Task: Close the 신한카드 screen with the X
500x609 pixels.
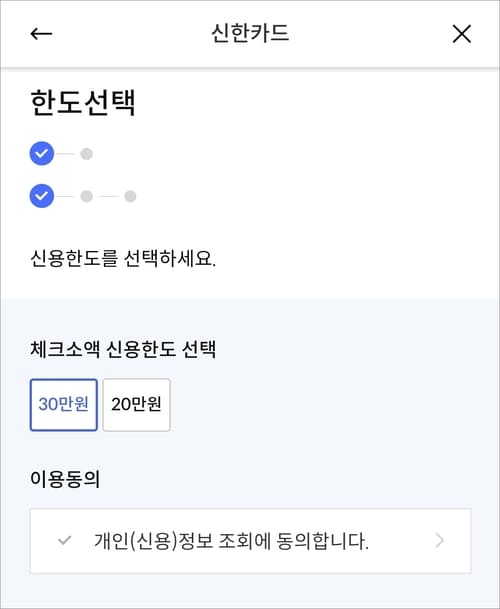Action: coord(462,34)
